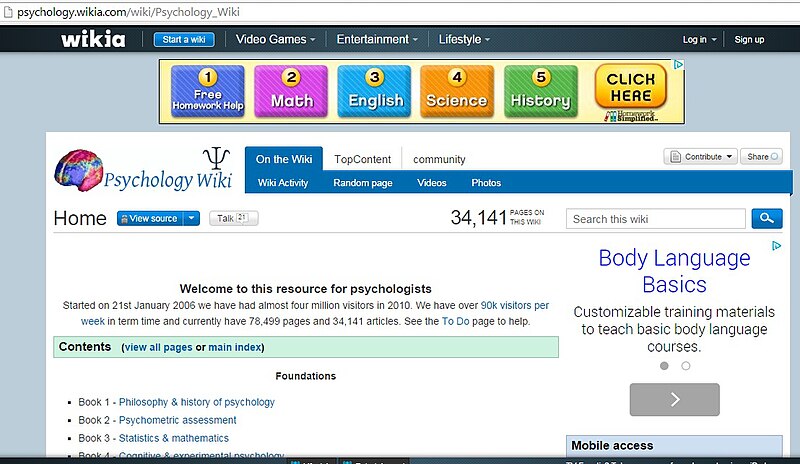Open the Share button
The height and width of the screenshot is (464, 800).
click(762, 157)
